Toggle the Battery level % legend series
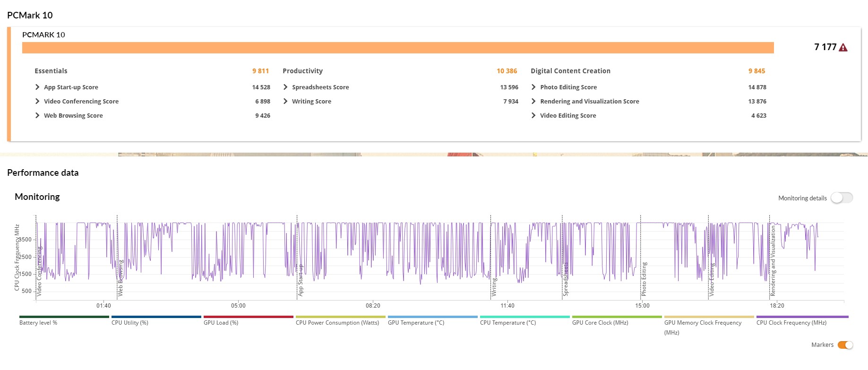The height and width of the screenshot is (370, 868). (x=64, y=320)
